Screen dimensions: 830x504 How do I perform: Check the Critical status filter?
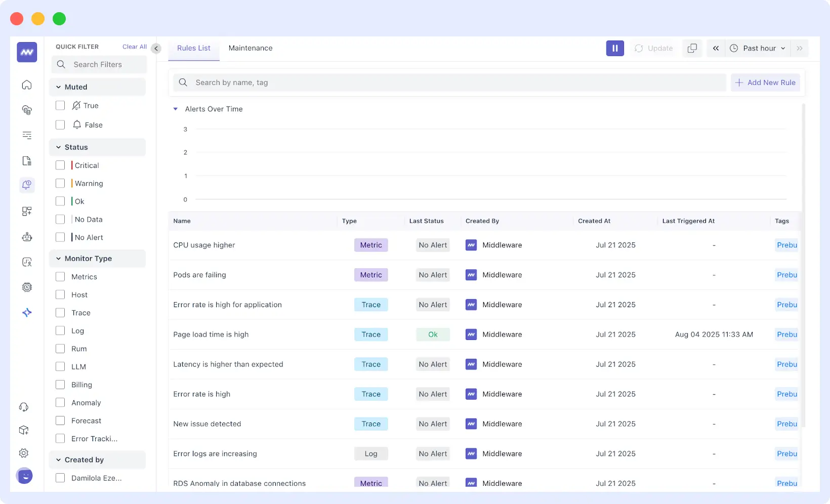click(60, 165)
